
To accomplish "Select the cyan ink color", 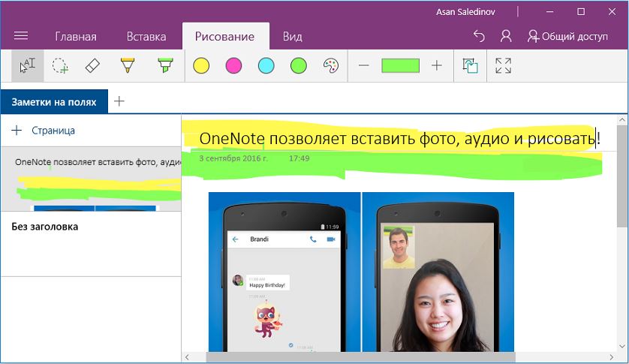I will [x=266, y=66].
